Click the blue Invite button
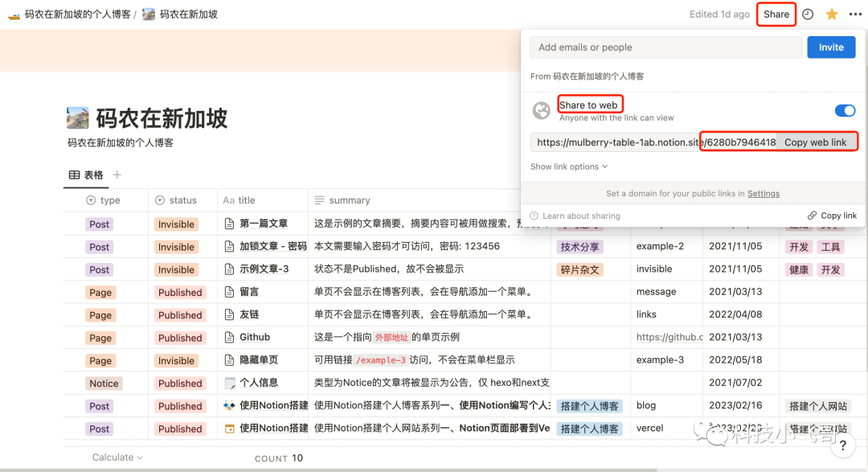The image size is (868, 472). point(831,47)
